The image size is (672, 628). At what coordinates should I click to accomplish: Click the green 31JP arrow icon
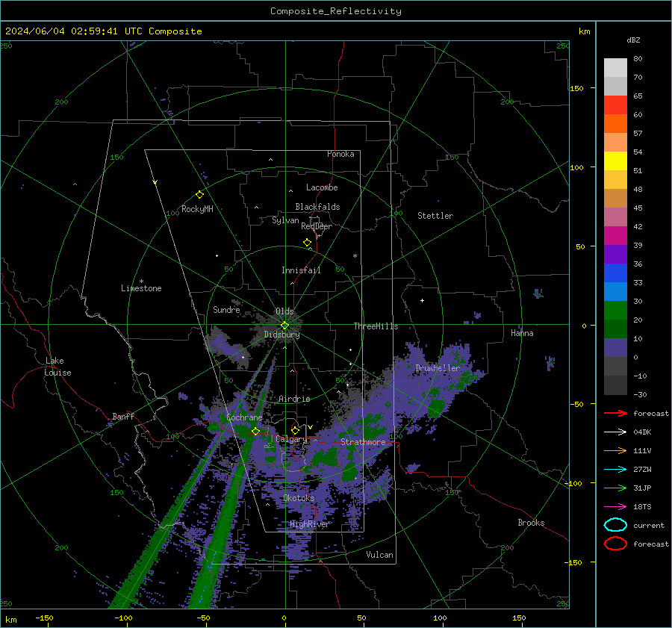[x=615, y=488]
